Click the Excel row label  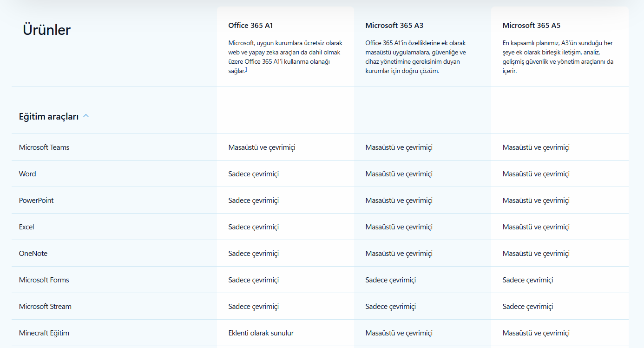[x=26, y=227]
